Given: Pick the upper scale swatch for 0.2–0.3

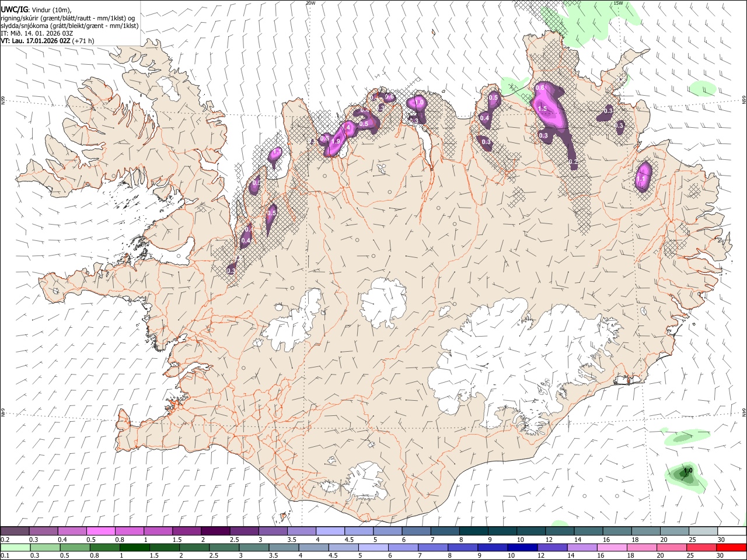Looking at the screenshot, I should pos(15,531).
